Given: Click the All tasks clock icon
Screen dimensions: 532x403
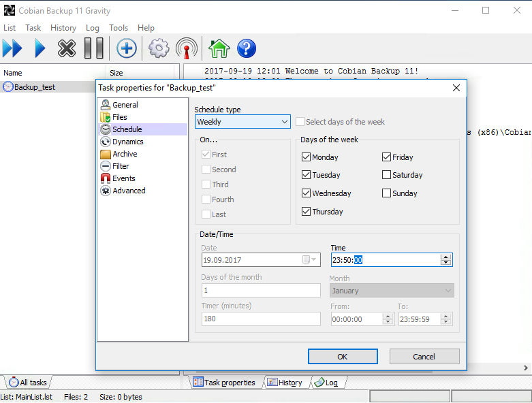Looking at the screenshot, I should click(14, 382).
